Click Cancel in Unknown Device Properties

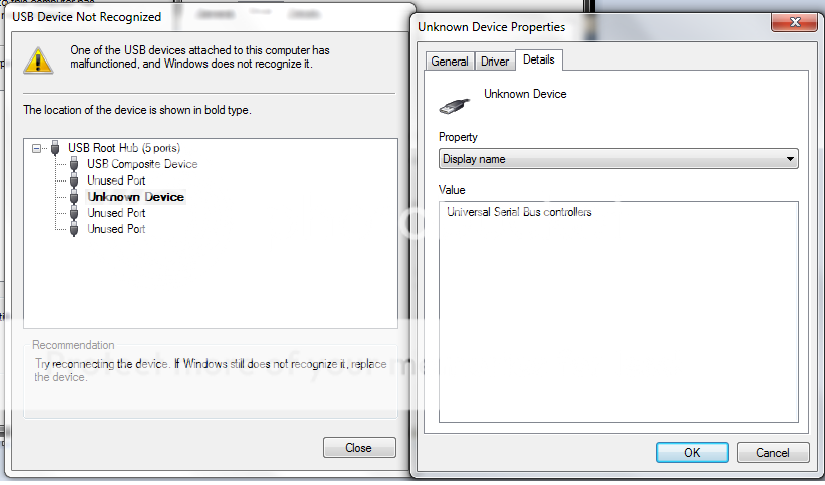tap(772, 452)
